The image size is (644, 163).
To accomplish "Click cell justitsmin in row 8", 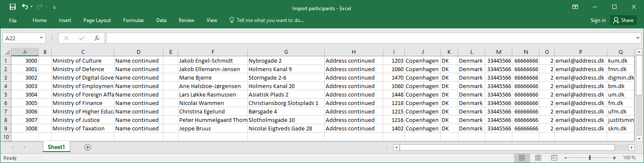I will click(x=620, y=120).
